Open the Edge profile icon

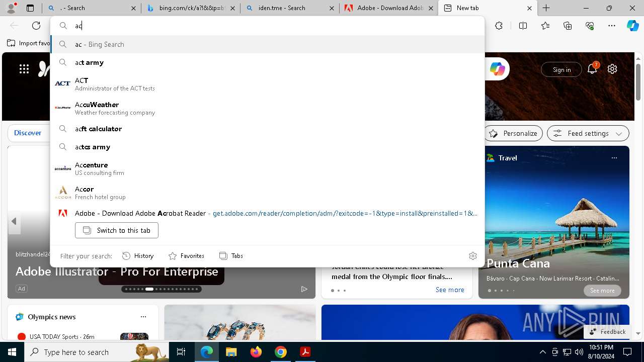click(11, 8)
